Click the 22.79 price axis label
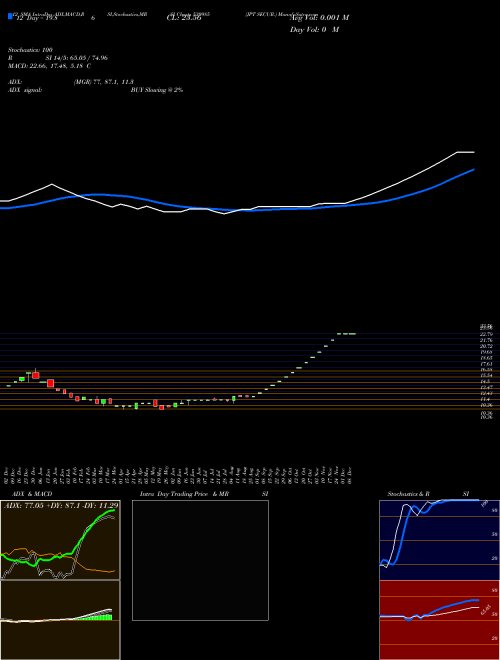Viewport: 500px width, 660px height. [486, 334]
